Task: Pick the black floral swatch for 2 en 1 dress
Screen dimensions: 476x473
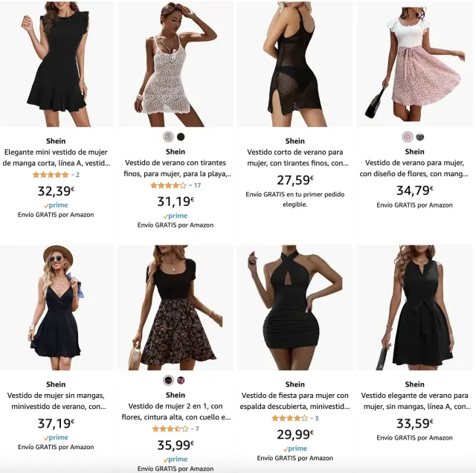Action: pyautogui.click(x=169, y=380)
